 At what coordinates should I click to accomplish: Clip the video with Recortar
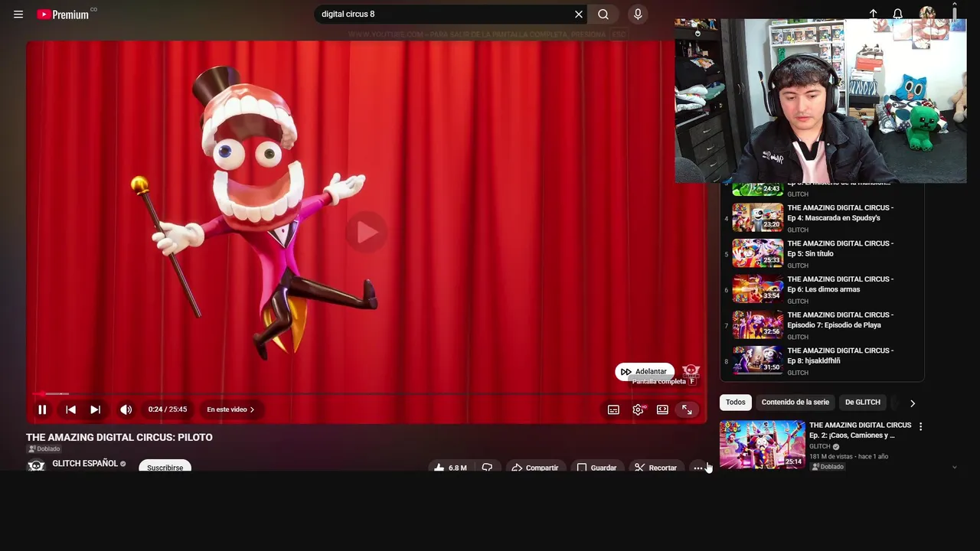pos(656,467)
